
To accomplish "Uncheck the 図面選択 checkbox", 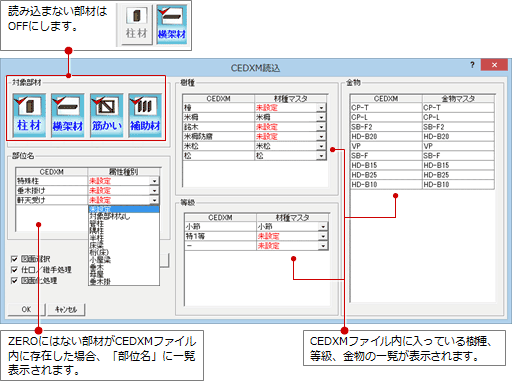I will point(14,259).
